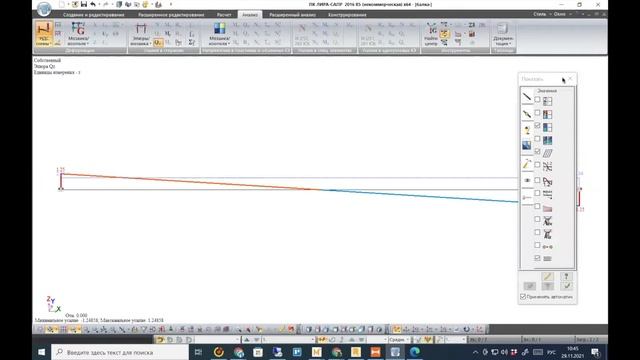
Task: Toggle the checked checkbox beside the grey bar icon
Action: (x=538, y=258)
